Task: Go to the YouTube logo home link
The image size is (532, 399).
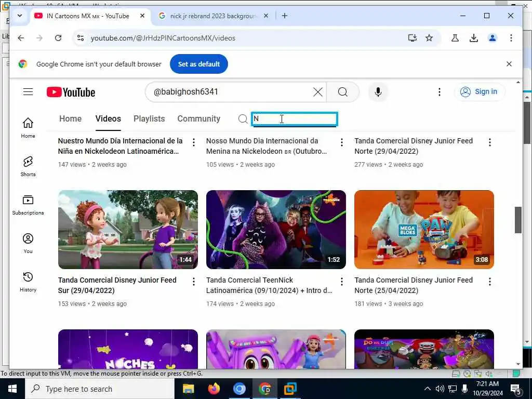Action: [71, 92]
